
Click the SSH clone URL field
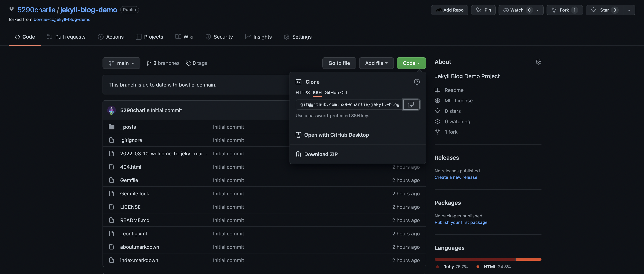pyautogui.click(x=349, y=104)
